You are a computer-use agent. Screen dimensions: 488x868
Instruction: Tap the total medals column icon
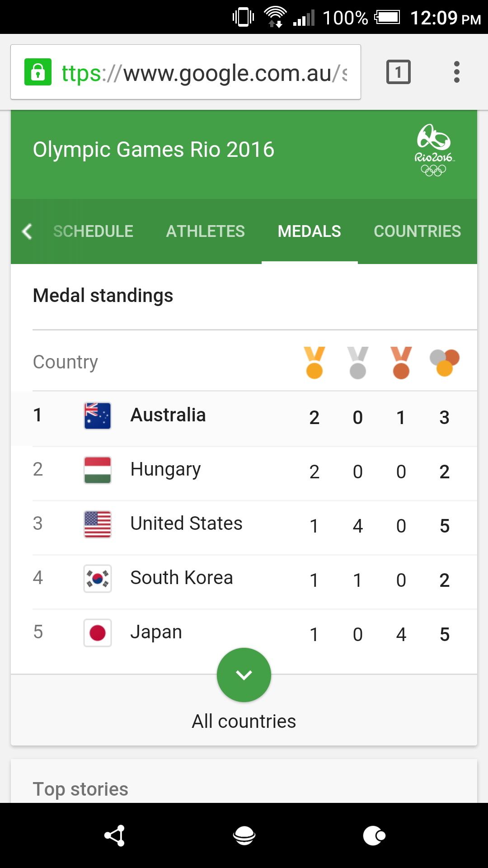pyautogui.click(x=445, y=363)
